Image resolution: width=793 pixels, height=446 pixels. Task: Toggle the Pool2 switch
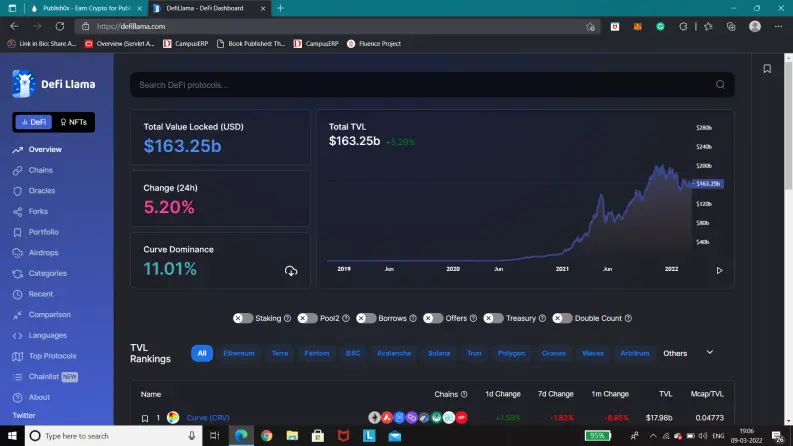[x=307, y=319]
